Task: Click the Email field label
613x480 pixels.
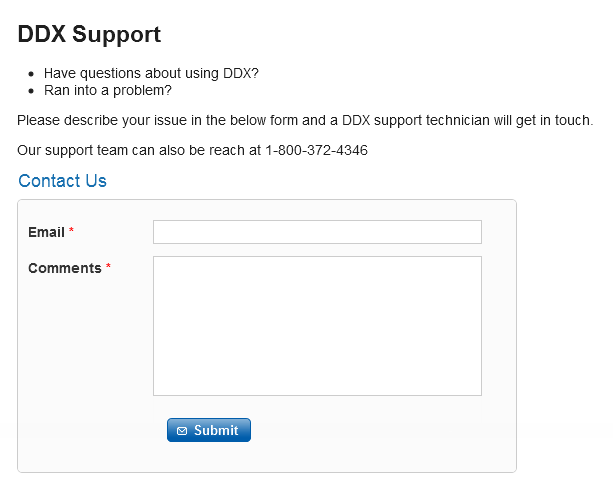Action: pyautogui.click(x=46, y=232)
